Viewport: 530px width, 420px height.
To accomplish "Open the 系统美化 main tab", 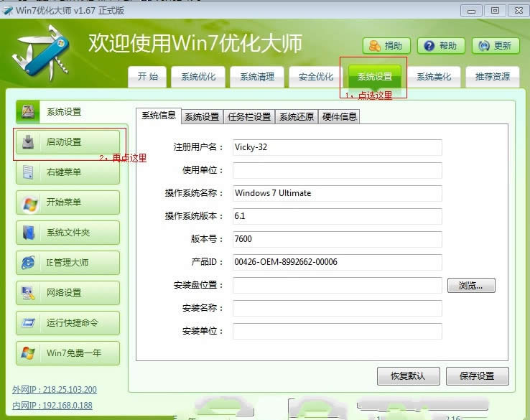I will [x=434, y=77].
